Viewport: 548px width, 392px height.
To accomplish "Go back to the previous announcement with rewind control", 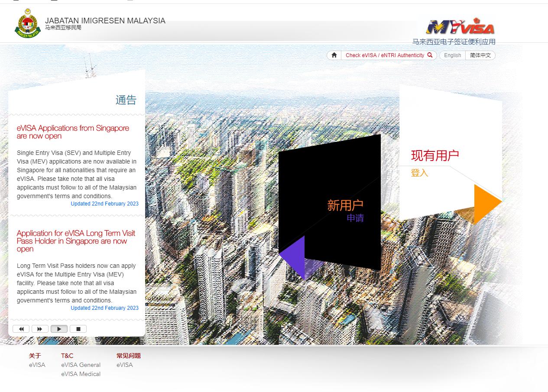I will click(x=21, y=329).
